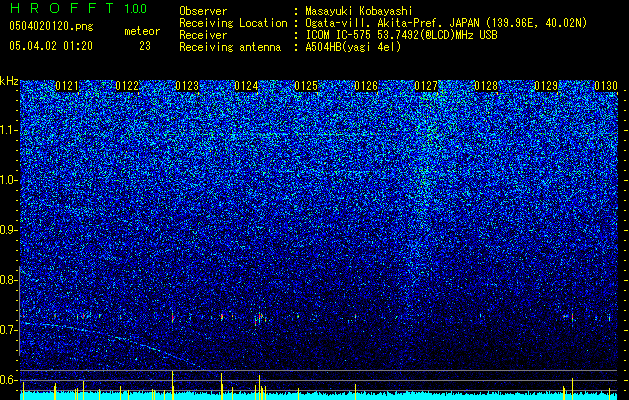Select the Ogata-vill. Akita-Pref. JAPAN location text
Image resolution: width=629 pixels, height=400 pixels.
446,23
